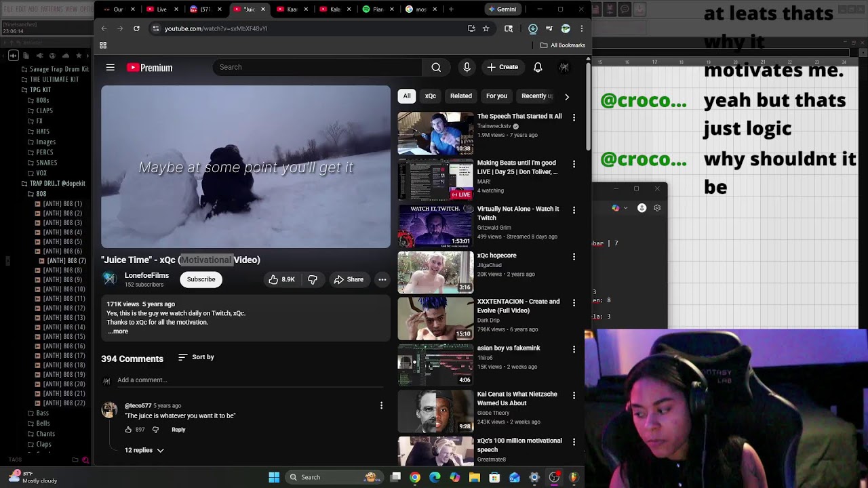868x488 pixels.
Task: Open OBS Studio from the taskbar
Action: pos(554,477)
